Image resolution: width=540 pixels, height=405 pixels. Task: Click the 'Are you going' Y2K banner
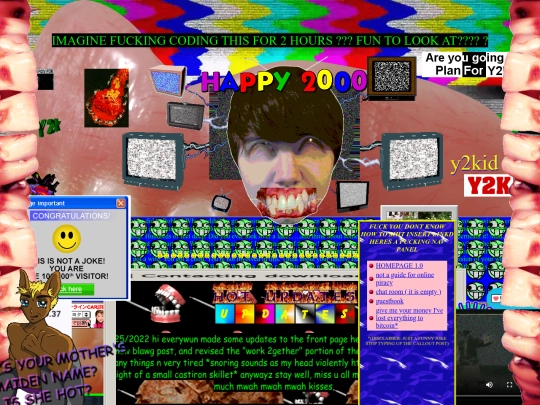tap(464, 64)
